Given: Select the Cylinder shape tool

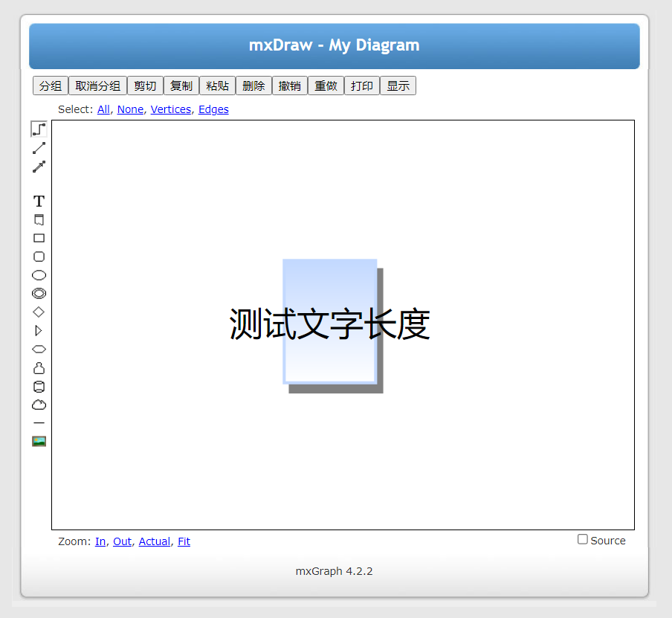Looking at the screenshot, I should point(39,387).
